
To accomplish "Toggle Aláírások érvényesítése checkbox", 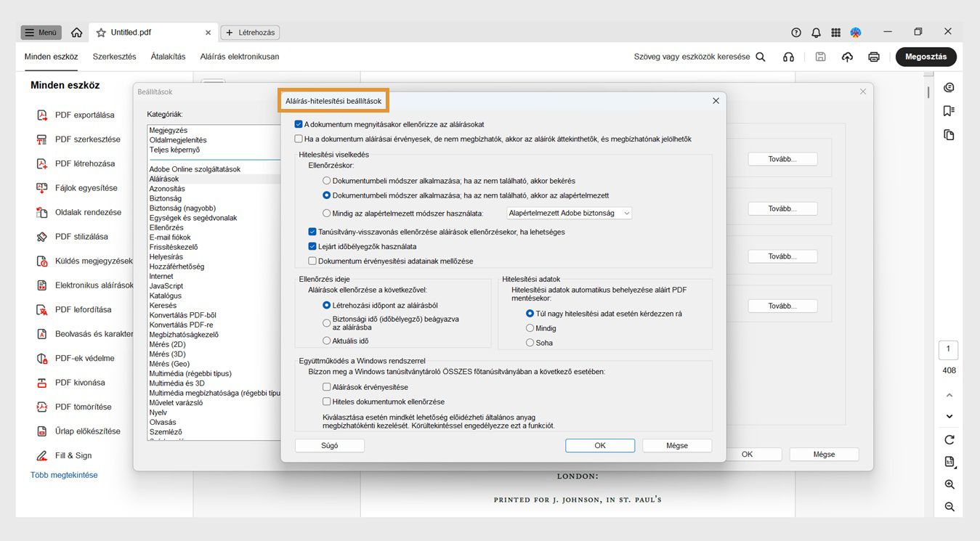I will click(327, 387).
